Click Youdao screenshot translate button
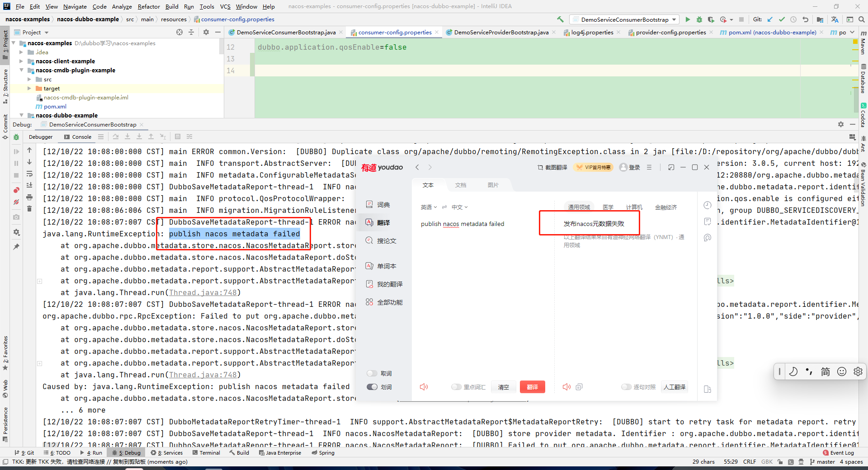The height and width of the screenshot is (470, 868). click(x=552, y=167)
